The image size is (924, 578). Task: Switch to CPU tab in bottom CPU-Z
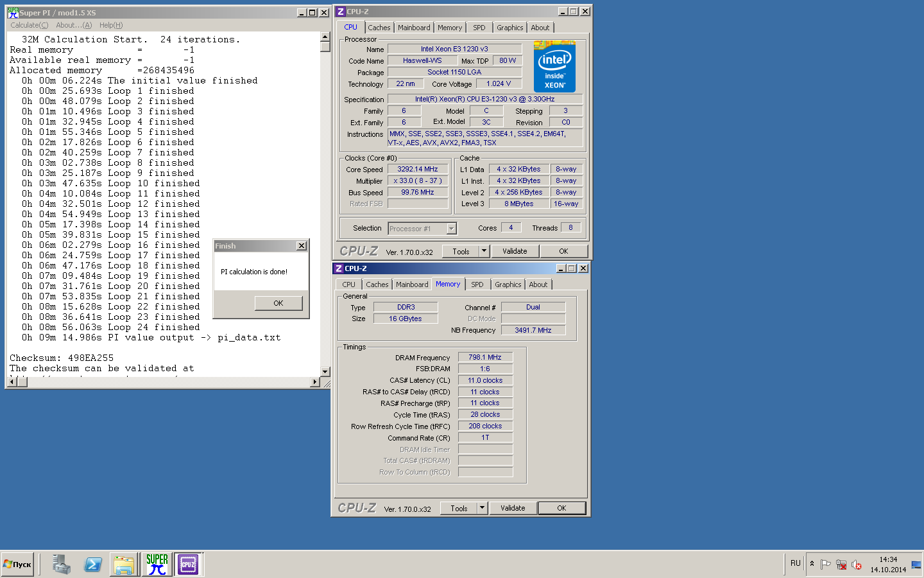[x=348, y=285]
